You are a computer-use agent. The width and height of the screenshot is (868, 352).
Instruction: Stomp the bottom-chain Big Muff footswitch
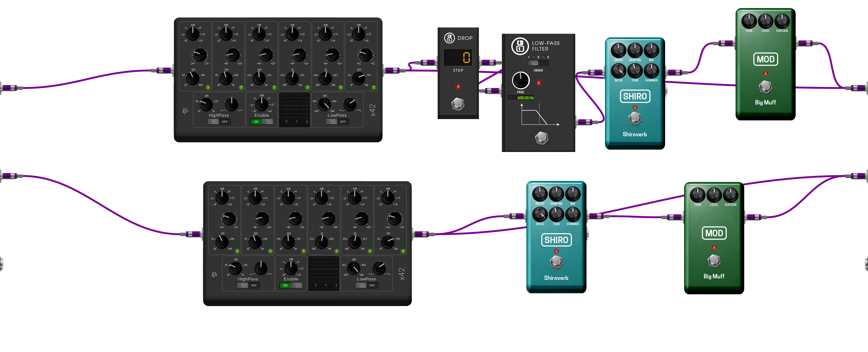[x=714, y=261]
